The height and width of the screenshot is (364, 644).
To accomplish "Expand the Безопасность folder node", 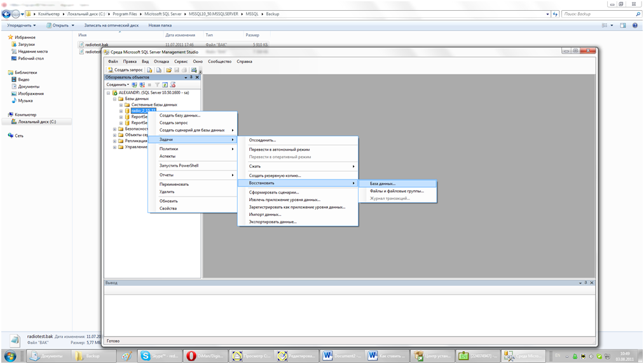I will [115, 129].
